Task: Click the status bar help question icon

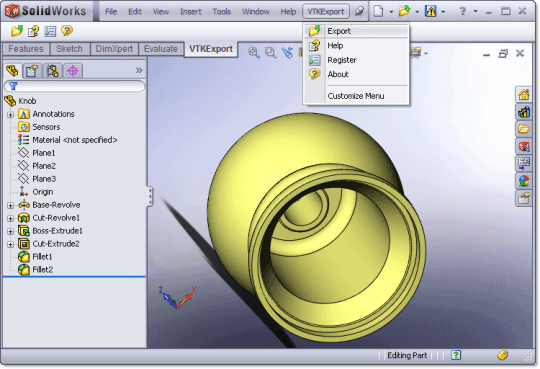Action: click(x=456, y=355)
